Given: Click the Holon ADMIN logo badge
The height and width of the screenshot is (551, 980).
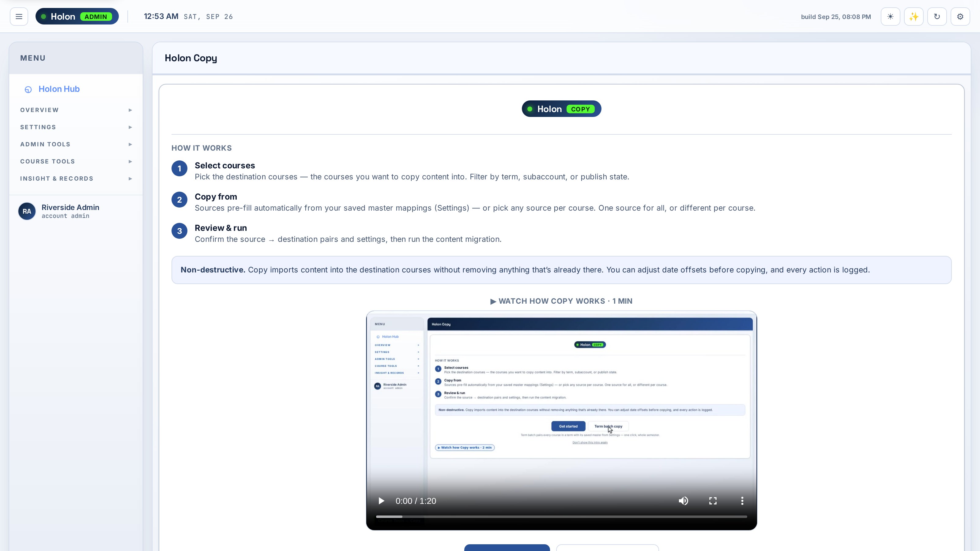Looking at the screenshot, I should tap(77, 16).
